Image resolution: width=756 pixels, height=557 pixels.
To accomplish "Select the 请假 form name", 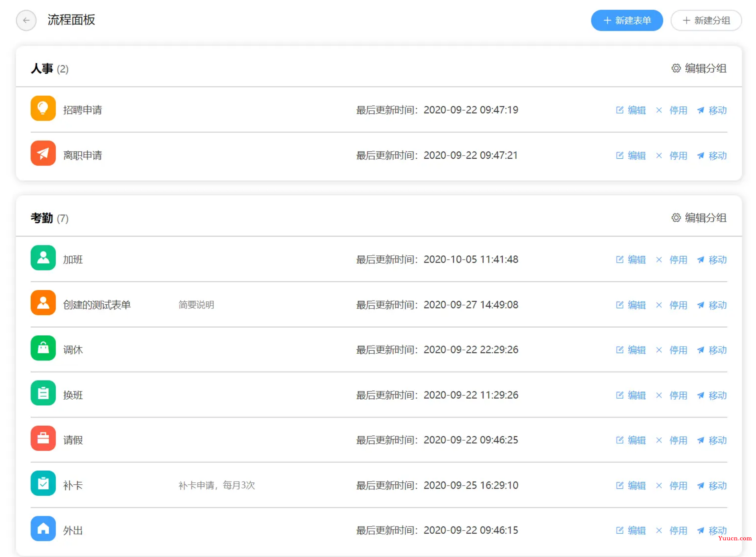I will pos(73,440).
